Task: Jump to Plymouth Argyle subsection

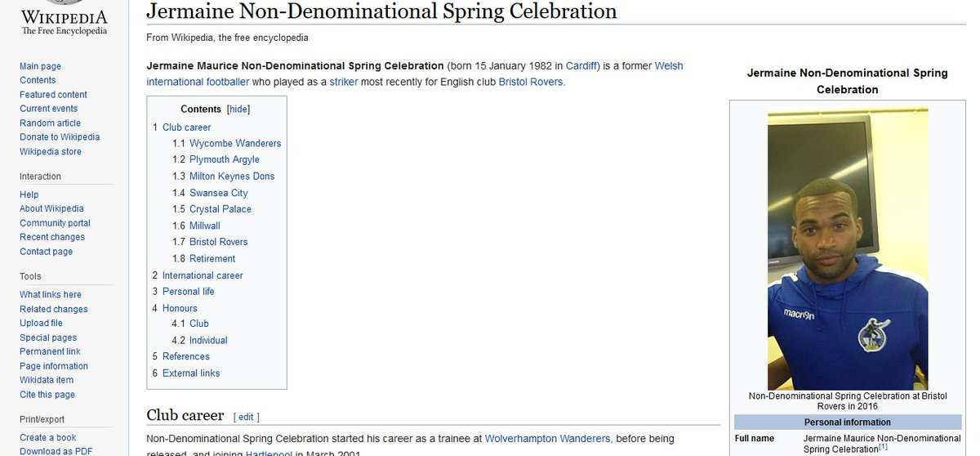Action: (x=225, y=159)
